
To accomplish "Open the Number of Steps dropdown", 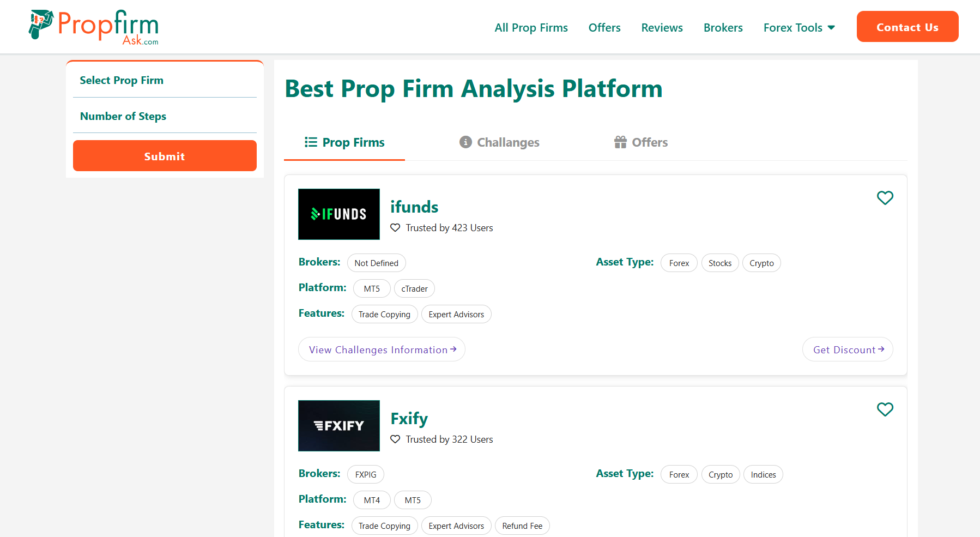I will point(164,116).
